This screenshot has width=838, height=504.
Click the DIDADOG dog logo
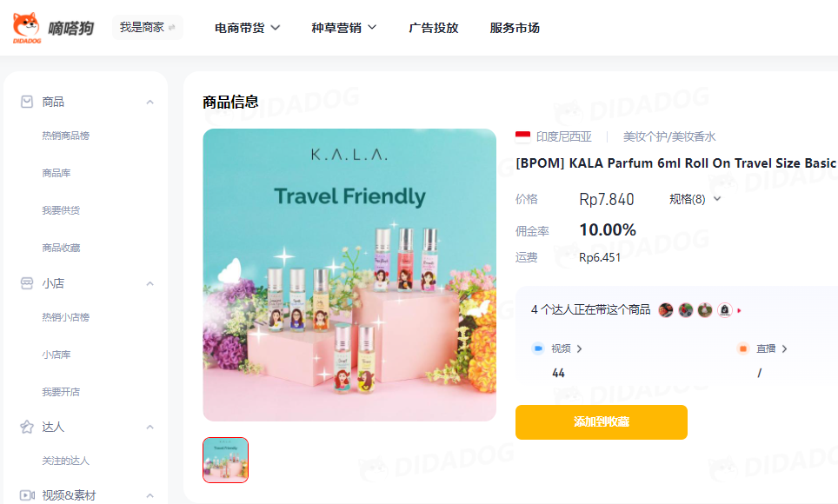pyautogui.click(x=27, y=28)
